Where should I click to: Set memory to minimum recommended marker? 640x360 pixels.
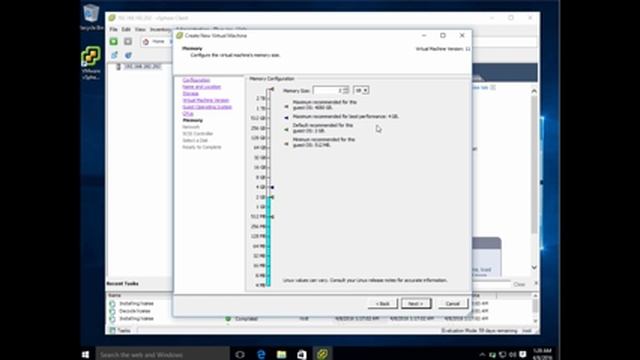tap(286, 144)
